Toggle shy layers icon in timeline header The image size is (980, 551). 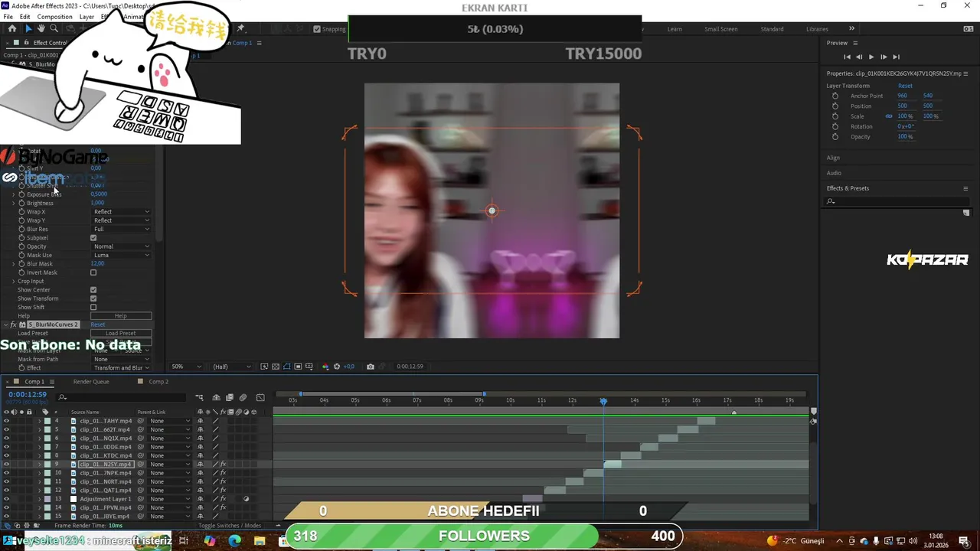(217, 397)
